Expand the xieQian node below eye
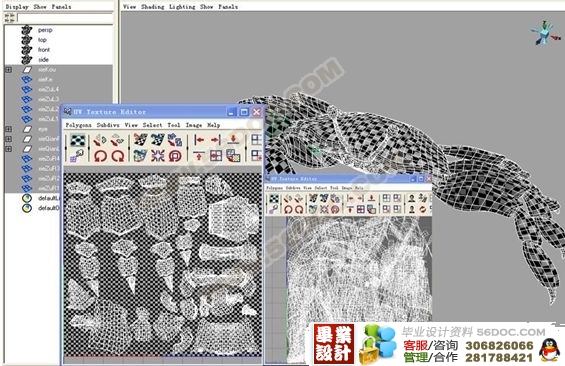The image size is (565, 366). [x=9, y=139]
